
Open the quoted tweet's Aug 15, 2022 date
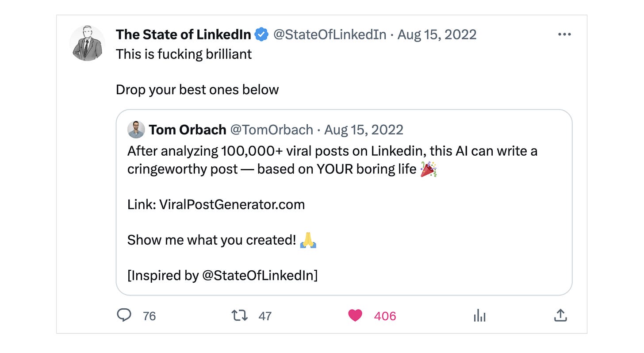[364, 130]
